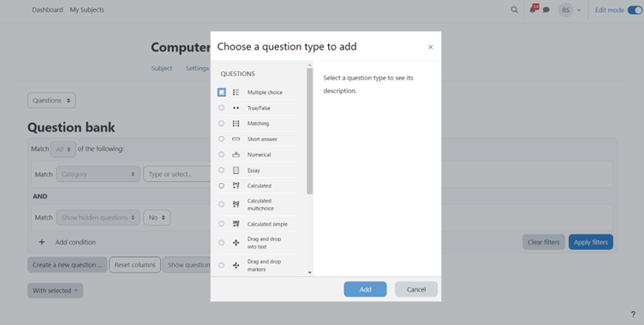Click the Essay question type icon

click(236, 170)
